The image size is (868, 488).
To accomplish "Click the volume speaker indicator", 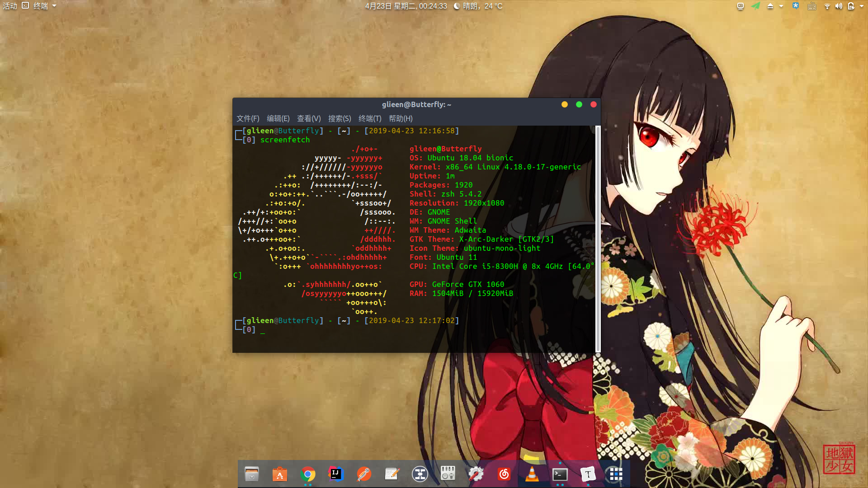I will click(839, 6).
